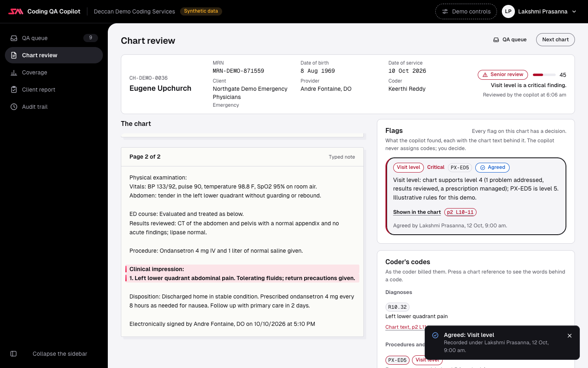Click the PX-ED5 chip under Procedures
The width and height of the screenshot is (588, 368).
pyautogui.click(x=397, y=360)
